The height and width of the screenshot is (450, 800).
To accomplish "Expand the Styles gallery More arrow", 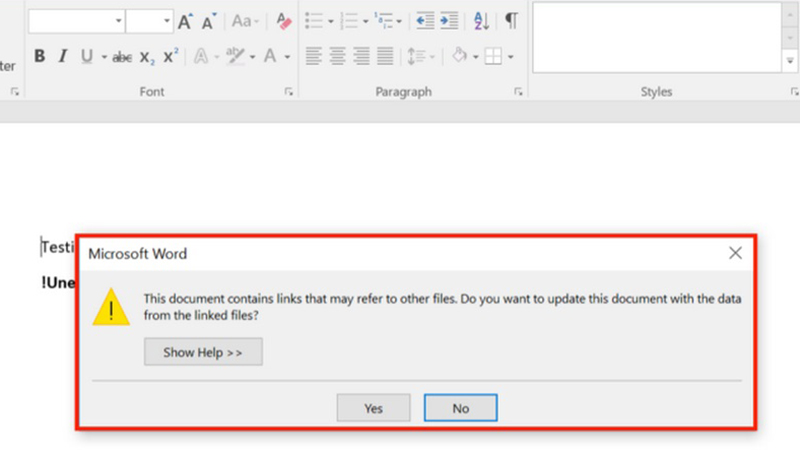I will 790,61.
